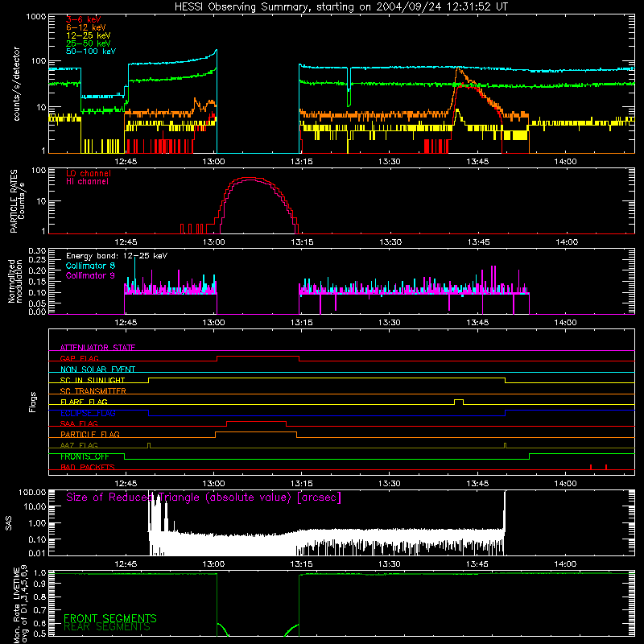Click the HI channel legend entry
Viewport: 644px width, 644px height.
(x=87, y=182)
